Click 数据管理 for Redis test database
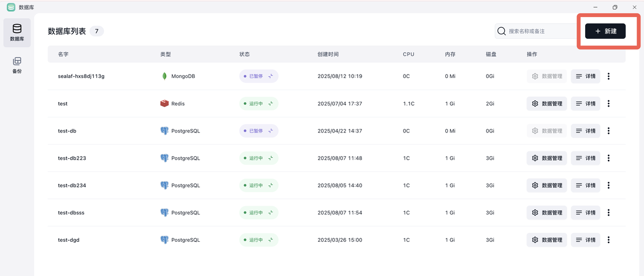The height and width of the screenshot is (276, 644). click(x=547, y=103)
